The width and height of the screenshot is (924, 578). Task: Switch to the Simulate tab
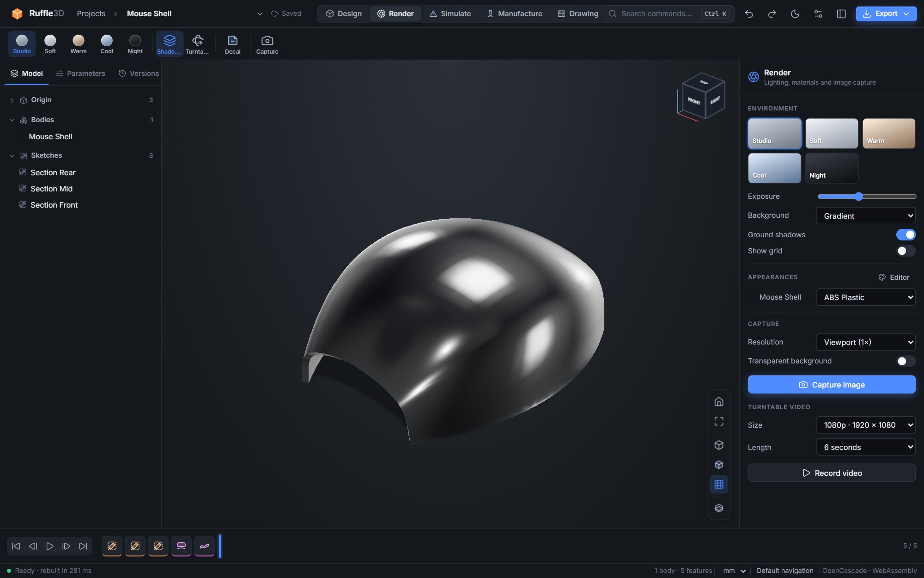[x=450, y=14]
